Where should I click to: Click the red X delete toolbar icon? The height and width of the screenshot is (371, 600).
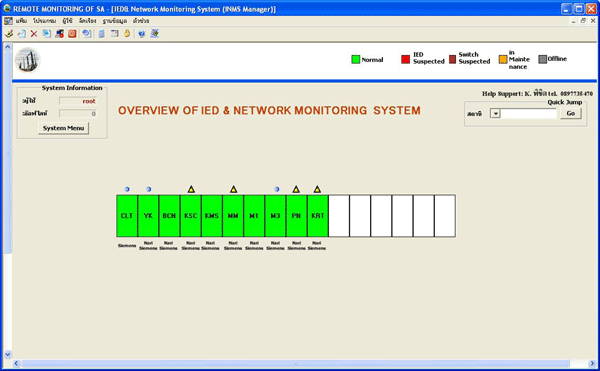(34, 34)
